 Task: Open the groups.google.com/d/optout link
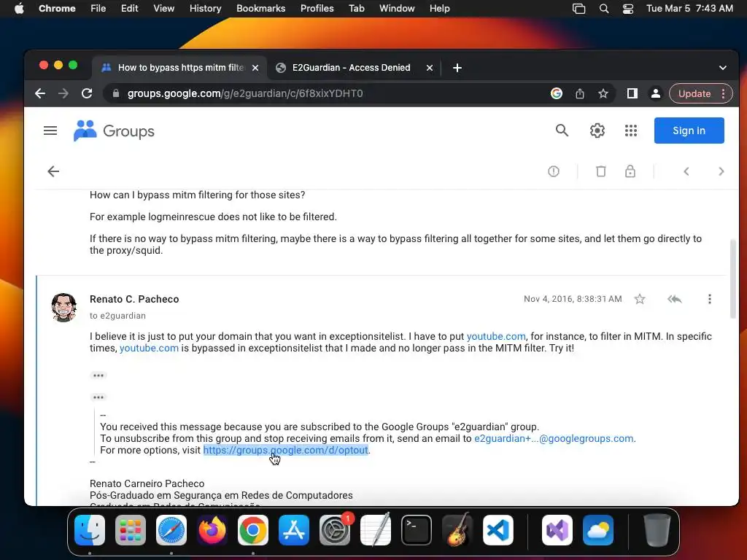click(285, 450)
